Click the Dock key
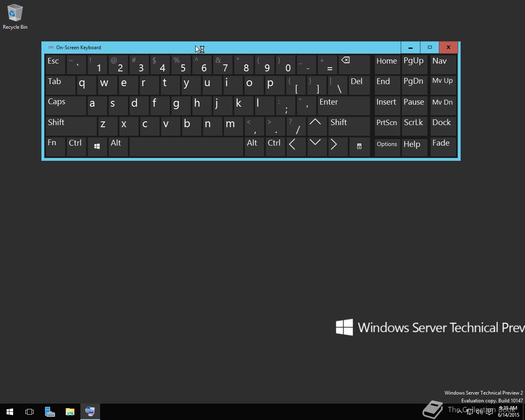Viewport: 525px width, 420px height. pos(443,126)
